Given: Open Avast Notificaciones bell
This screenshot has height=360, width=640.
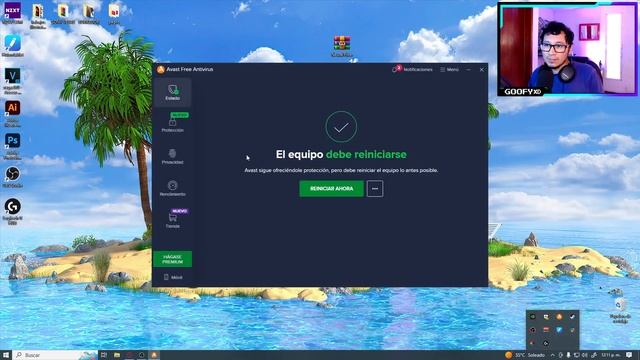Looking at the screenshot, I should pyautogui.click(x=412, y=69).
